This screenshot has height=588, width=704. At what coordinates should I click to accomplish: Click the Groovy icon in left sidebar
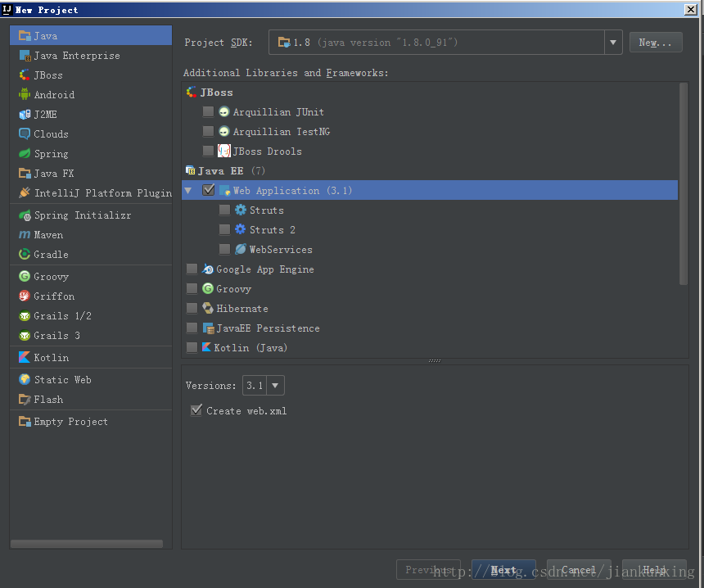[25, 276]
